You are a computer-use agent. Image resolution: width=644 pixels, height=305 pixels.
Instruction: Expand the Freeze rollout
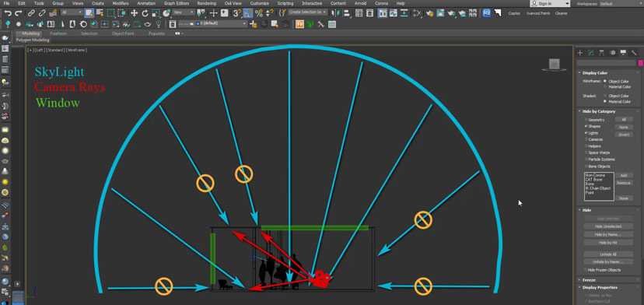588,280
